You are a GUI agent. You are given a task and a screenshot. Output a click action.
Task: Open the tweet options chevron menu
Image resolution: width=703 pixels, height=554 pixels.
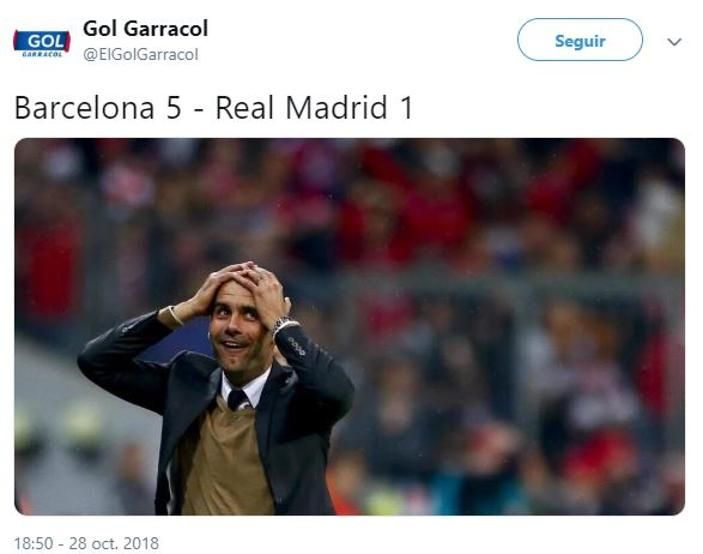(674, 42)
